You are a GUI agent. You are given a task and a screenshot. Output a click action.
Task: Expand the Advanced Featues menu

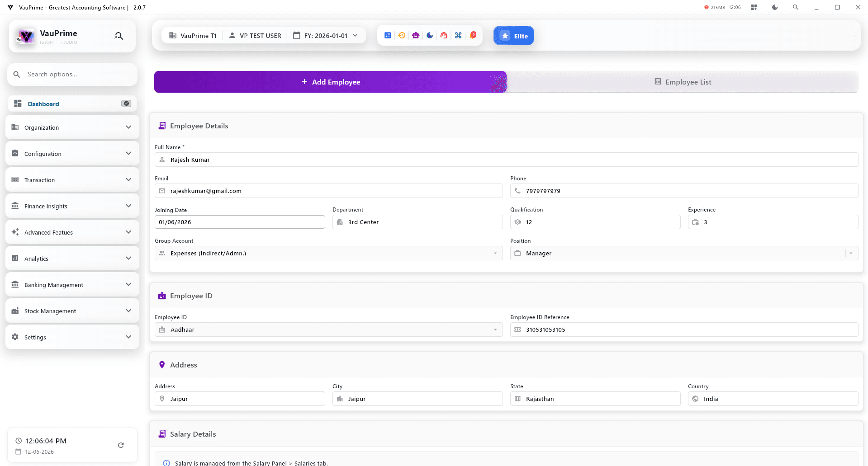tap(72, 232)
